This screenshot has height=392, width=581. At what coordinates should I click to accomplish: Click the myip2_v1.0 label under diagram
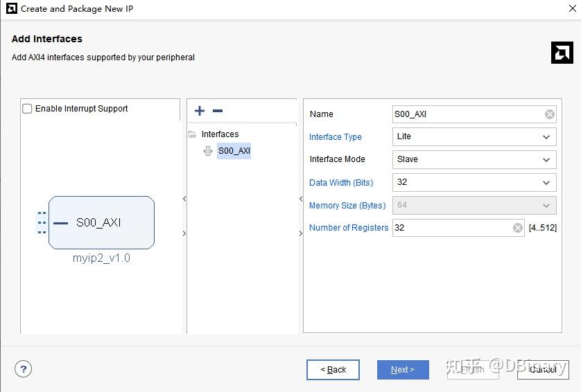pos(101,258)
